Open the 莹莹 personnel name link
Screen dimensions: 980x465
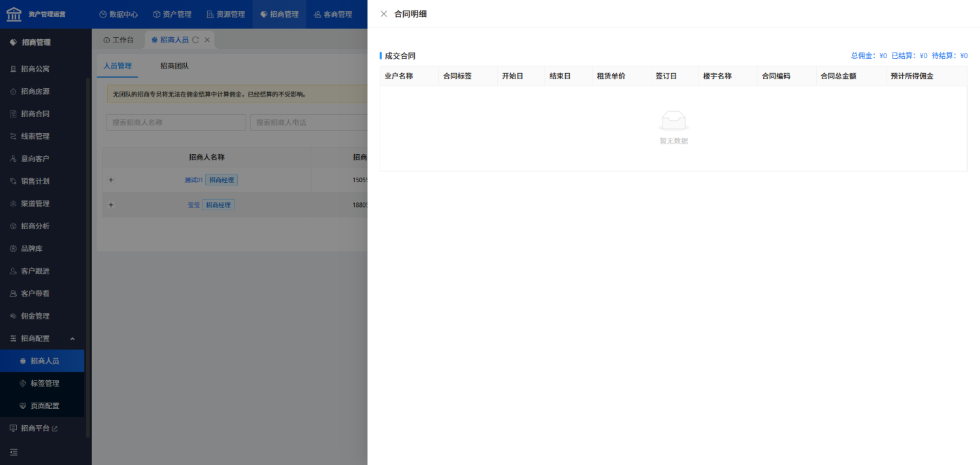pos(193,205)
